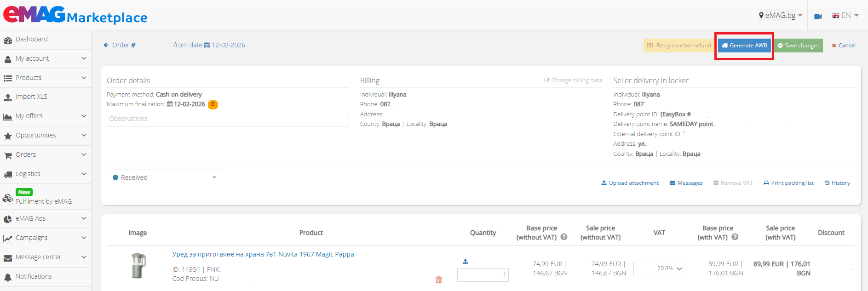Click the Generate AWB button
Viewport: 868px width, 291px height.
coord(744,46)
